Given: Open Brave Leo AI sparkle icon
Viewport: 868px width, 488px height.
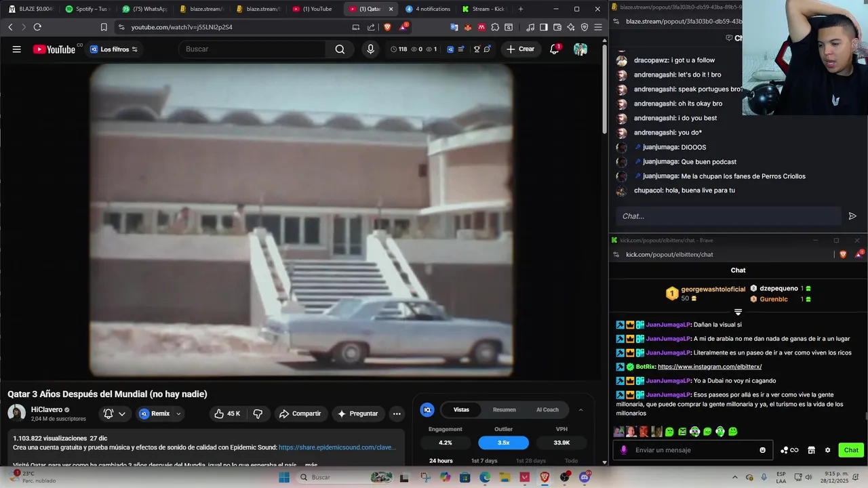Looking at the screenshot, I should (570, 27).
